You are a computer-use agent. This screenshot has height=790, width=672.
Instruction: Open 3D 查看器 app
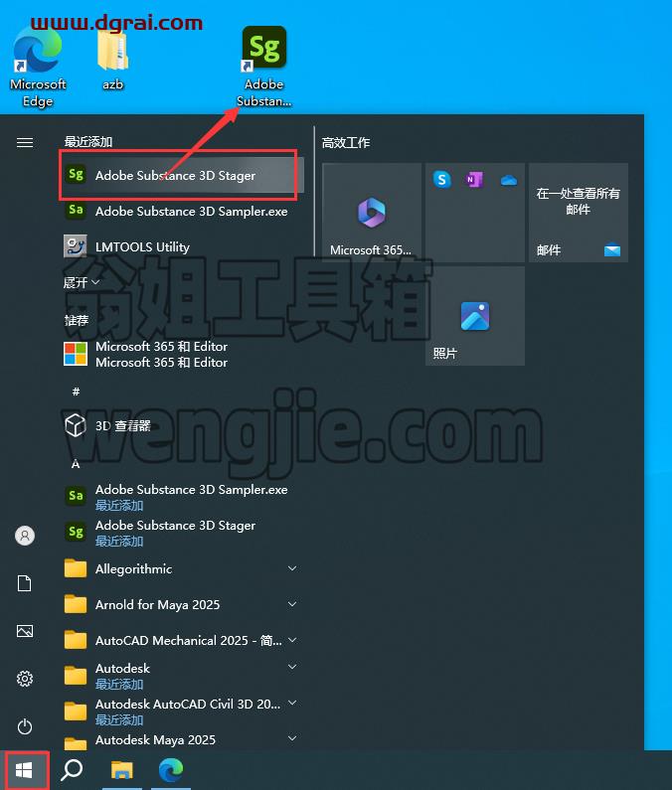(182, 425)
